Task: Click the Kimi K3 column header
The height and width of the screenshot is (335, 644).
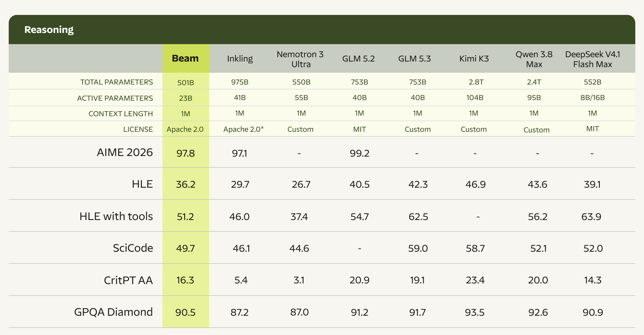Action: (474, 58)
